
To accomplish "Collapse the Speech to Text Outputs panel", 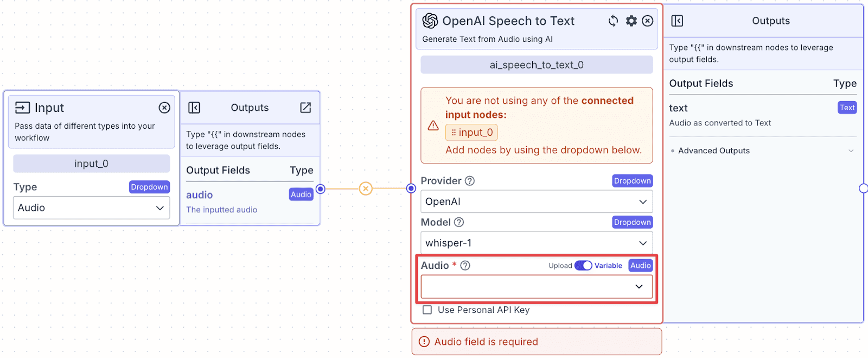I will [x=677, y=21].
